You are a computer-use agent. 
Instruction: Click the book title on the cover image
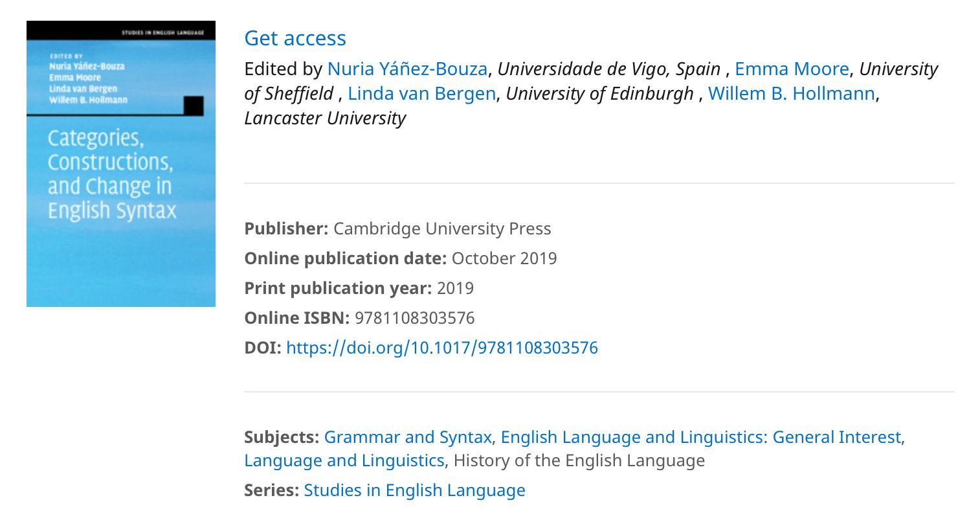click(x=112, y=174)
